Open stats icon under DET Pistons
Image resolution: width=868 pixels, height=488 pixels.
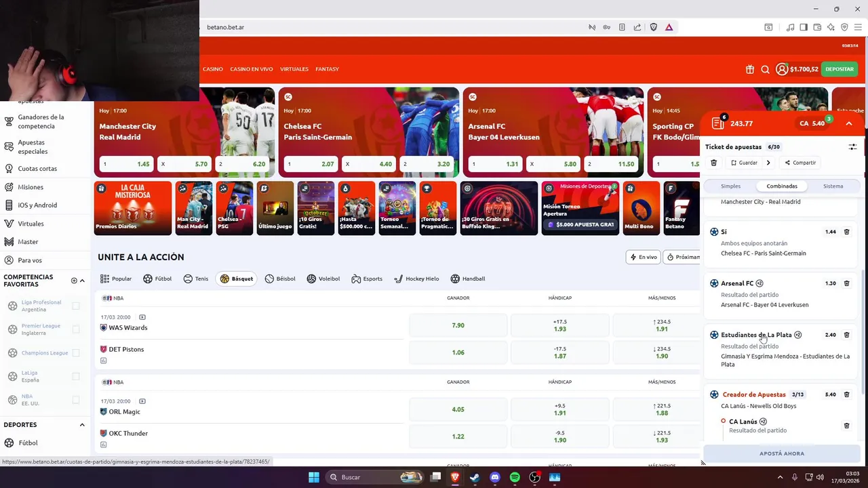103,361
